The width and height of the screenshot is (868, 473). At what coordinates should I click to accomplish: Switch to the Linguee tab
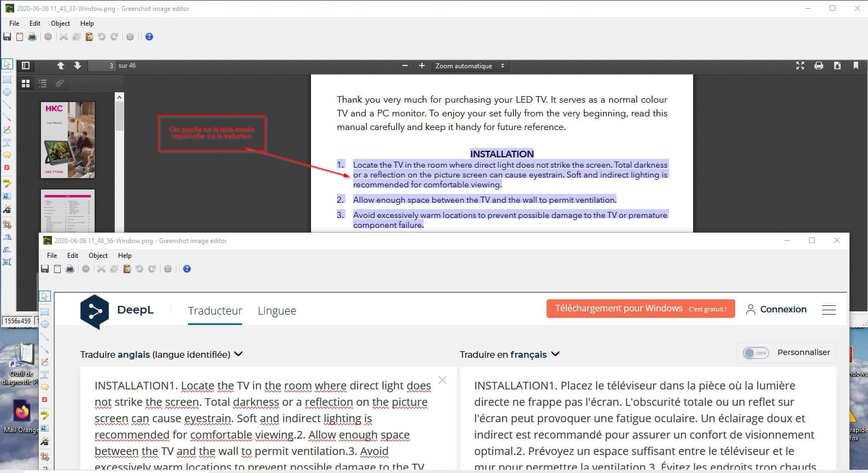pos(277,311)
